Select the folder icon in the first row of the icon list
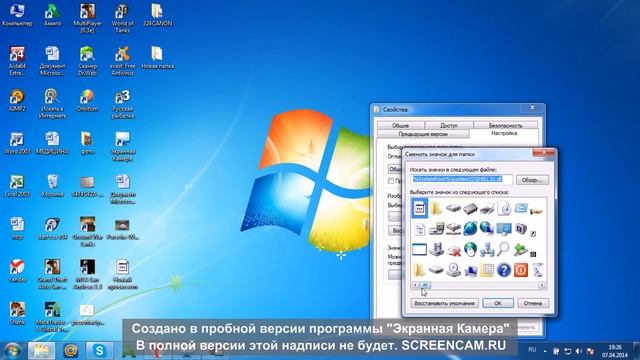Screen dimensions: 640x360 point(436,208)
